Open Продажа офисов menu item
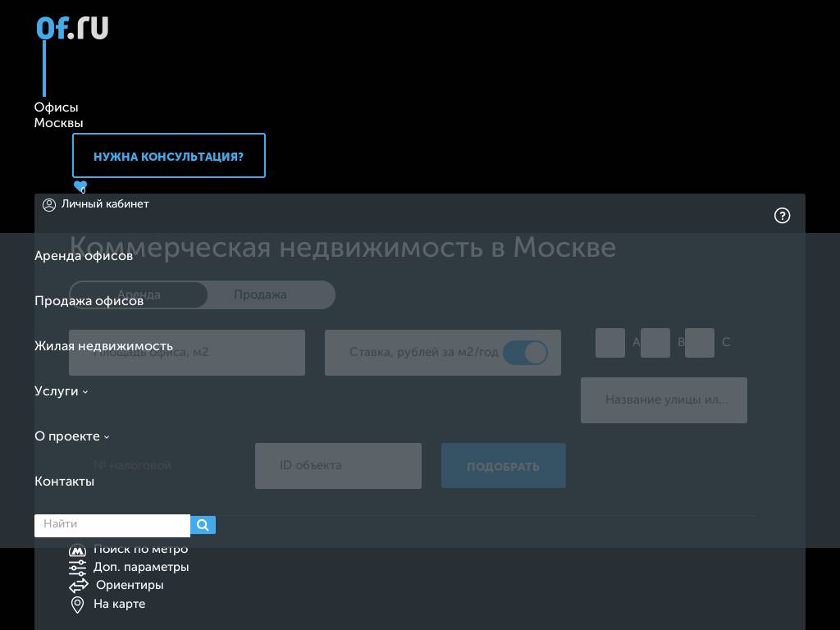This screenshot has width=840, height=630. pyautogui.click(x=89, y=301)
